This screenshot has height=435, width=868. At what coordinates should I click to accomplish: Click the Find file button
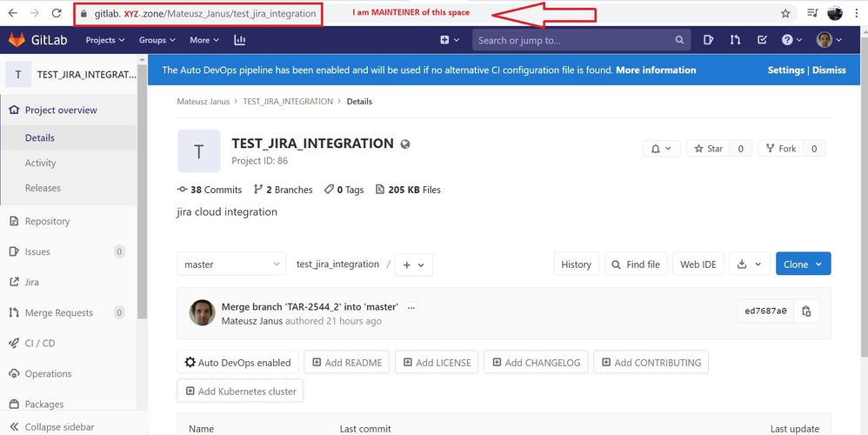(636, 264)
